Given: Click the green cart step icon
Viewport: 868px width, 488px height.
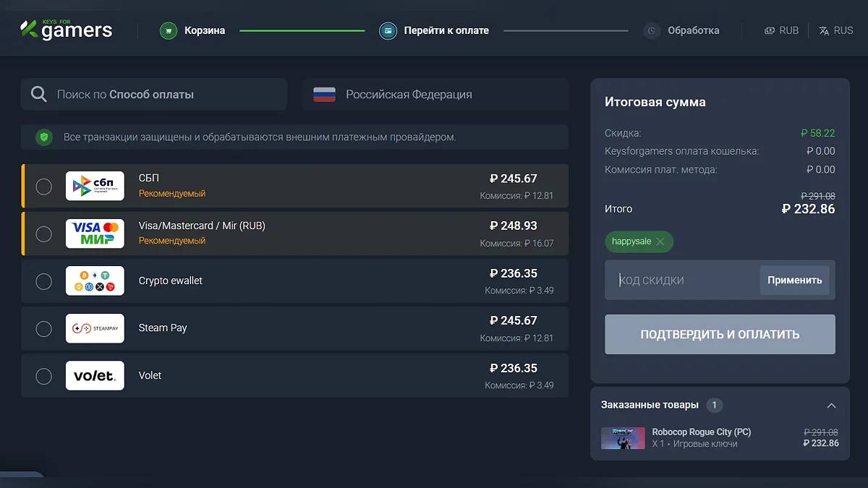Looking at the screenshot, I should (x=169, y=31).
